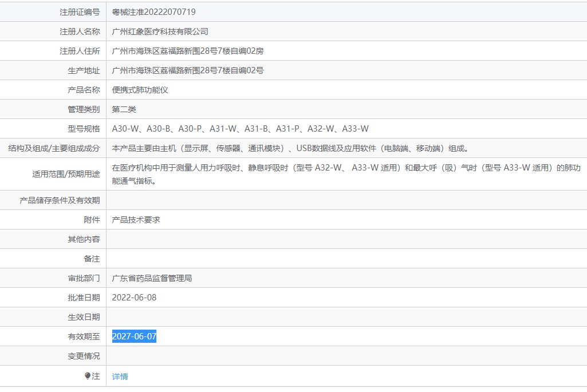Click the 第二类 management category value
The image size is (587, 392).
tap(124, 109)
